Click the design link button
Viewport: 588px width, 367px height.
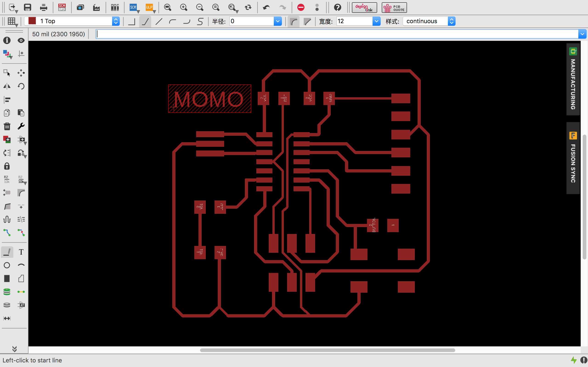(x=364, y=8)
